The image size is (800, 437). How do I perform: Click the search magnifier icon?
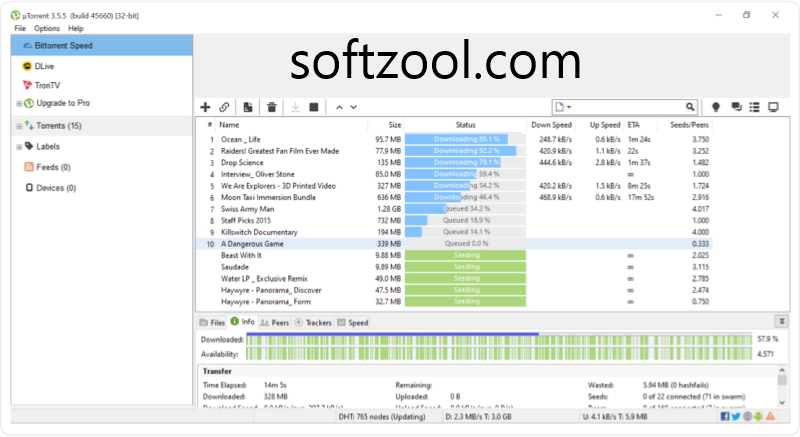click(690, 107)
